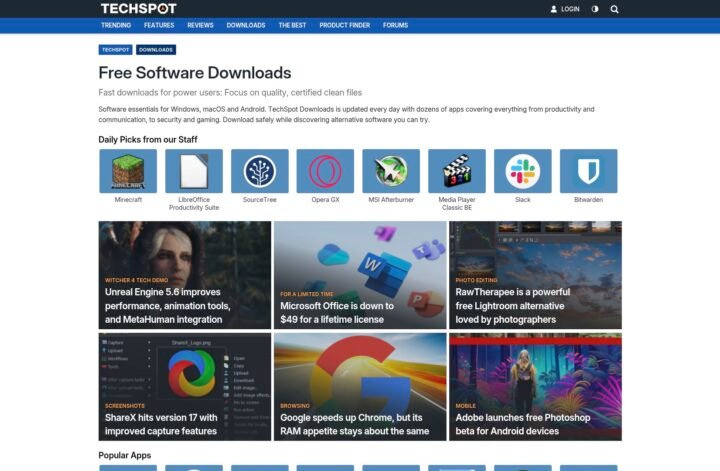Open Media Player Classic BE icon
Image resolution: width=720 pixels, height=471 pixels.
coord(457,171)
